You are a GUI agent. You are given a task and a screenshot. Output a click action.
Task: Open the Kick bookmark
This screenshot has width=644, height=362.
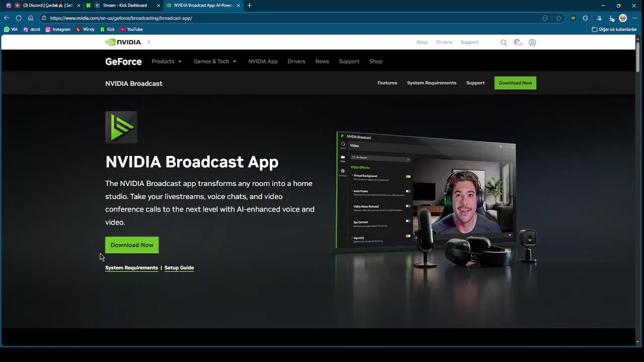108,29
